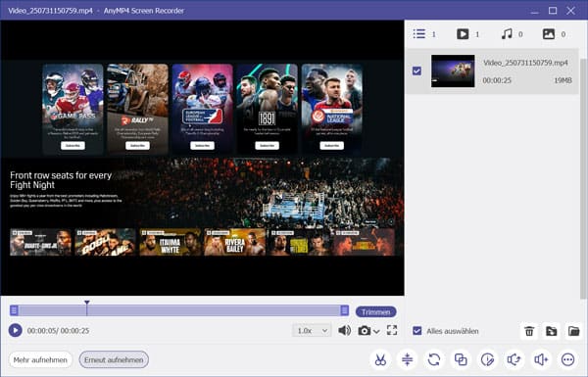Open the video compressor tool

tap(407, 359)
